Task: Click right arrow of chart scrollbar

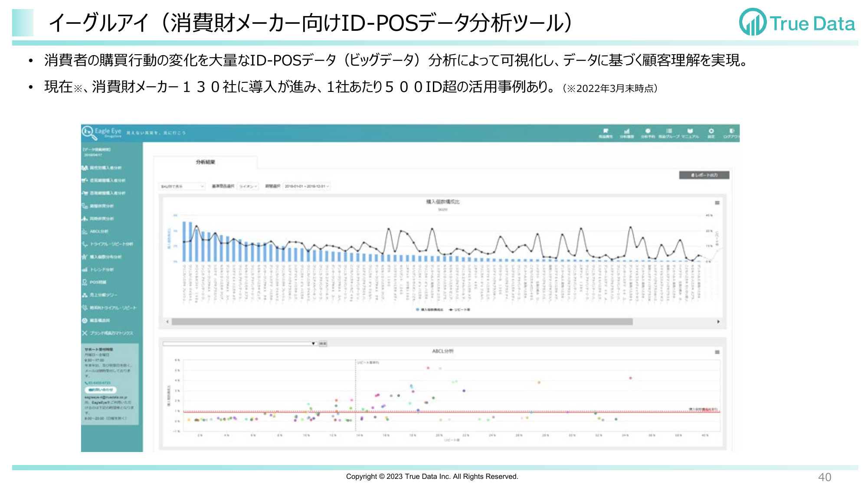Action: (x=718, y=322)
